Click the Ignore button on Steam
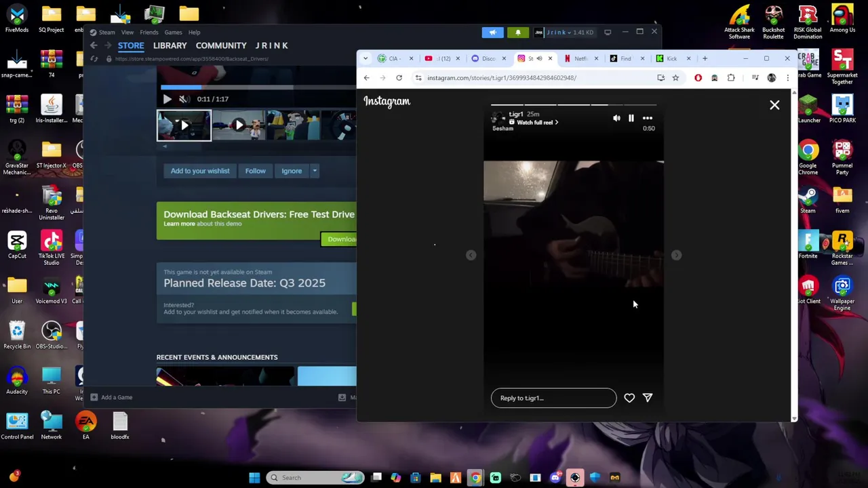Viewport: 868px width, 488px height. pos(292,171)
